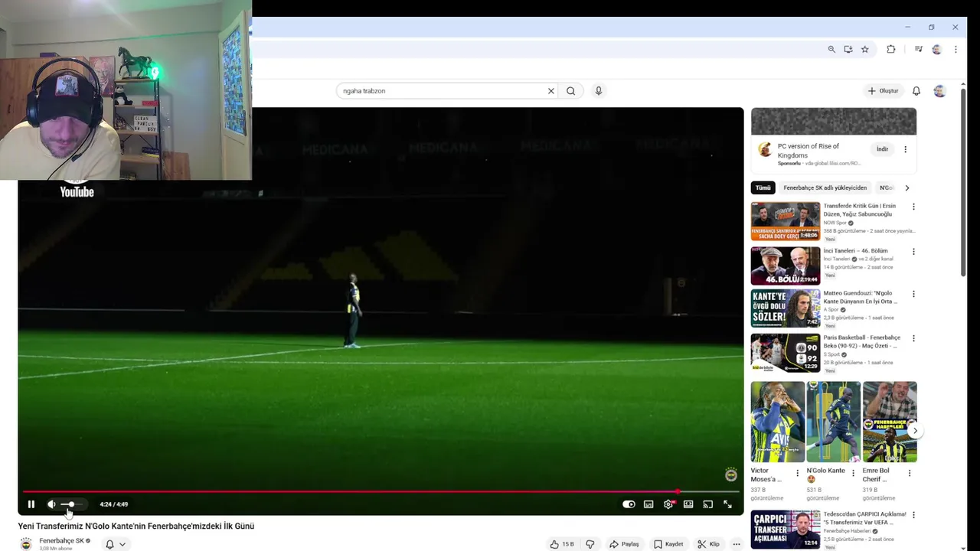Screen dimensions: 980x551
Task: Open the Rise of Kingdoms ad title
Action: click(x=808, y=149)
